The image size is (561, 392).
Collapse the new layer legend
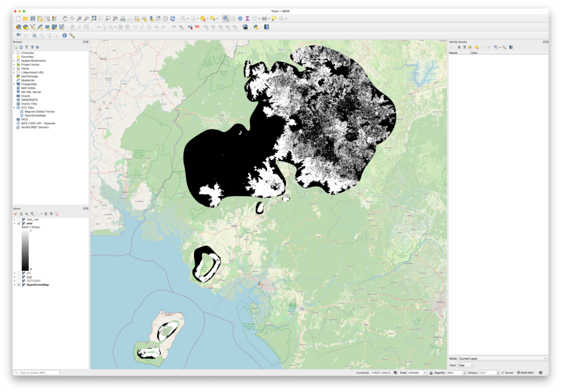click(15, 223)
